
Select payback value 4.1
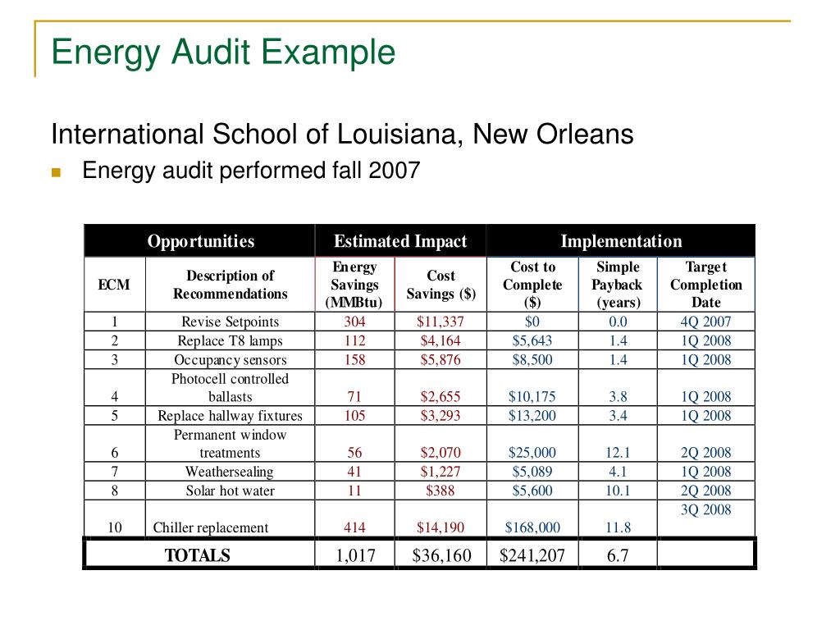[618, 472]
